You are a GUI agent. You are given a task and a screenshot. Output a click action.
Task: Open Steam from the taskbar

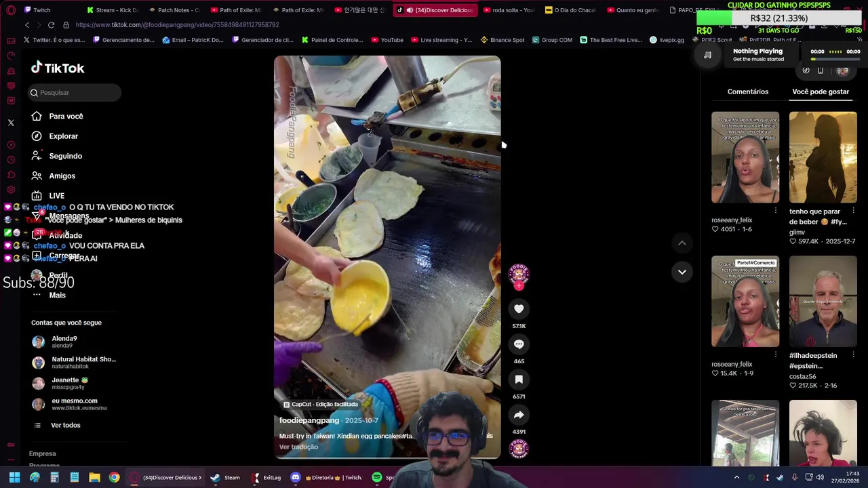[225, 478]
